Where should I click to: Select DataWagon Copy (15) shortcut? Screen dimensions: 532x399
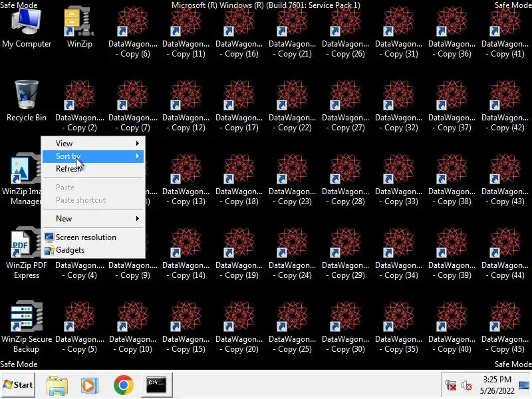[x=186, y=327]
